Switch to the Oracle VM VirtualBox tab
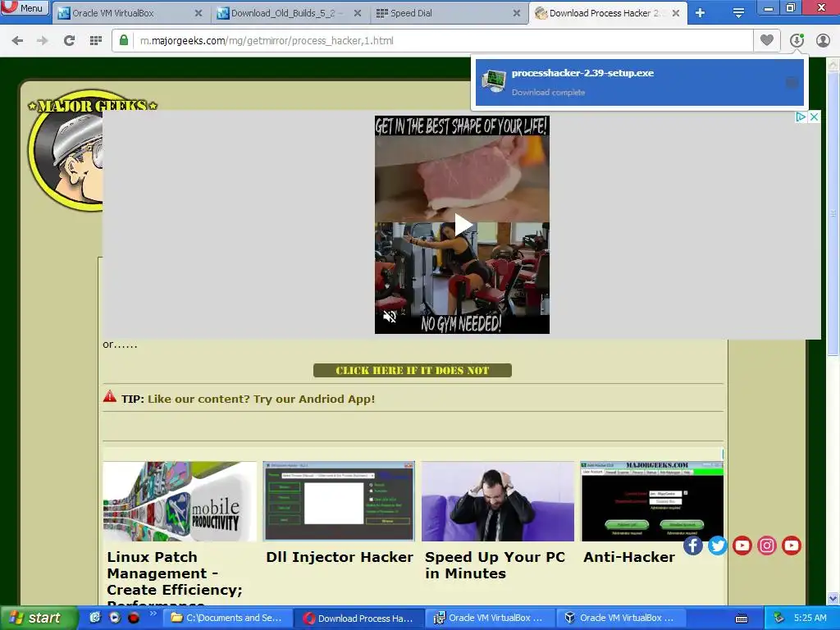 [x=130, y=13]
